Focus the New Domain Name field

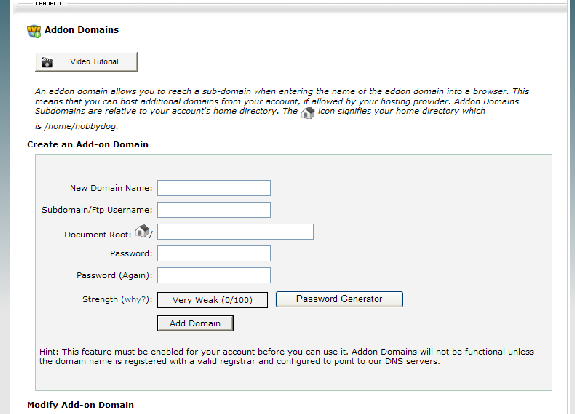pos(214,188)
